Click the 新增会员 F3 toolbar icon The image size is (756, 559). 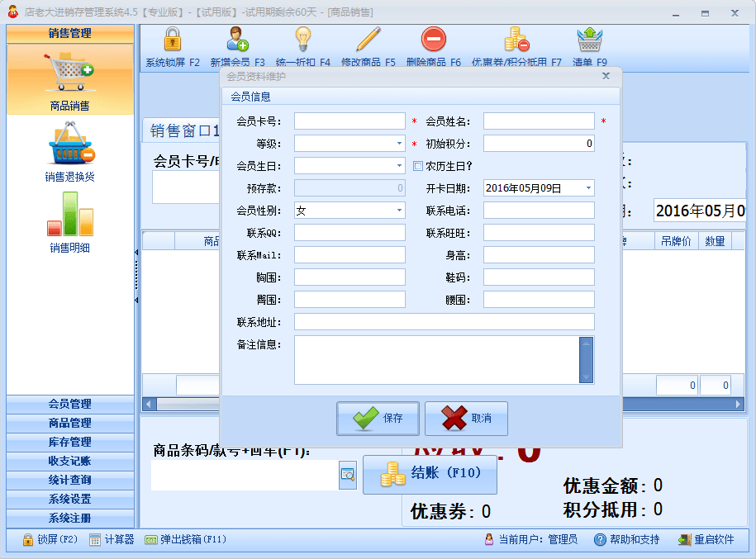[237, 40]
